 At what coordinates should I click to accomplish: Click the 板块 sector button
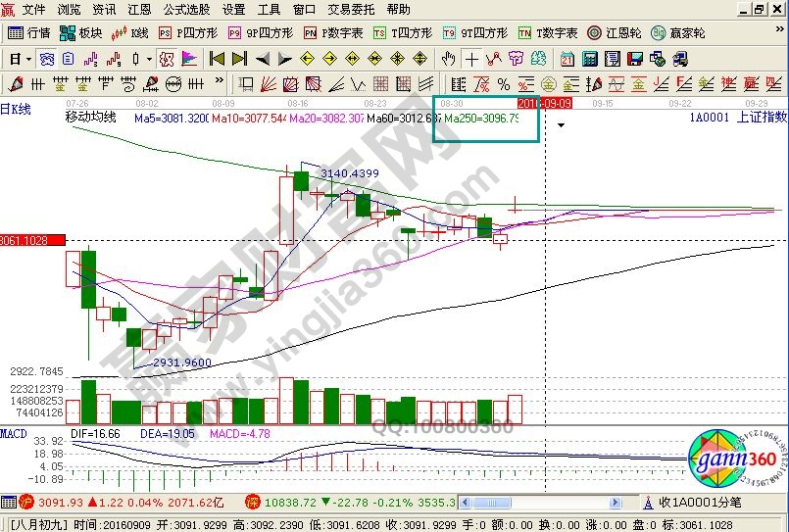78,32
